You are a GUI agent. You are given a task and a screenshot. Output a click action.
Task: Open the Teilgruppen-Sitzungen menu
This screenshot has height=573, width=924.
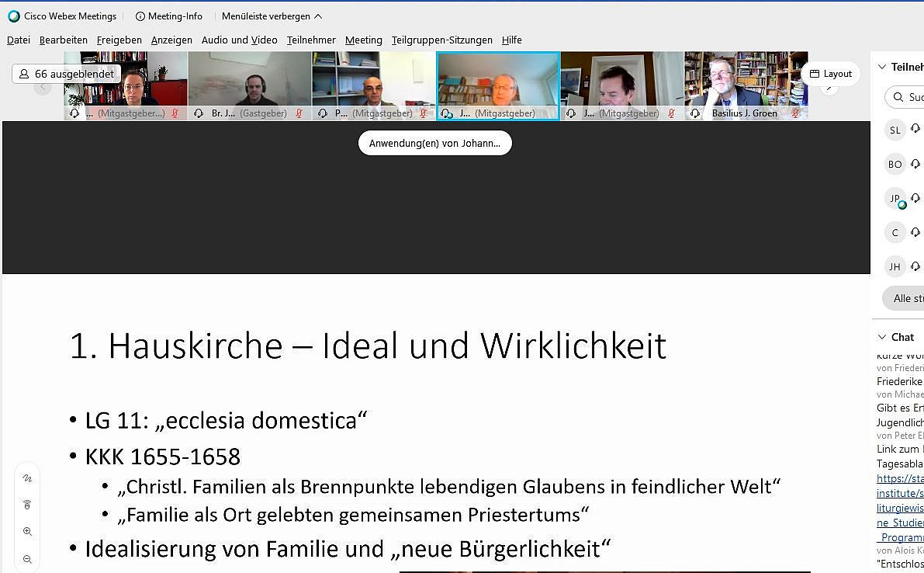pyautogui.click(x=441, y=40)
